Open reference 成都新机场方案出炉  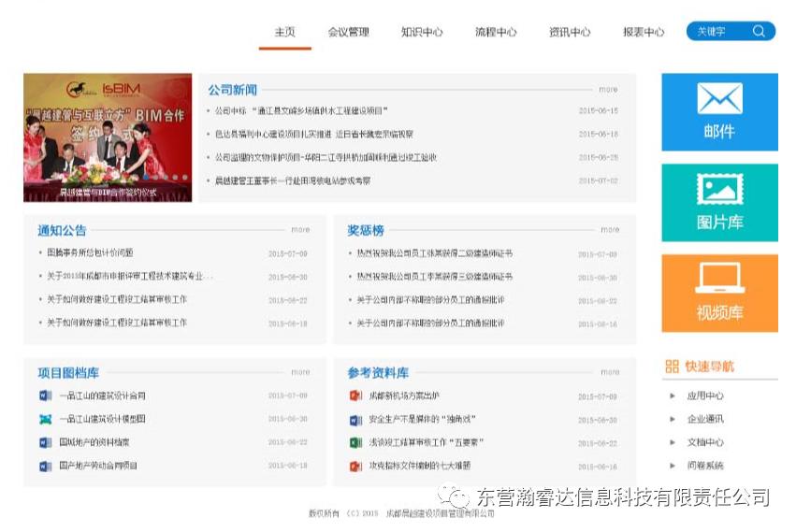pyautogui.click(x=404, y=395)
